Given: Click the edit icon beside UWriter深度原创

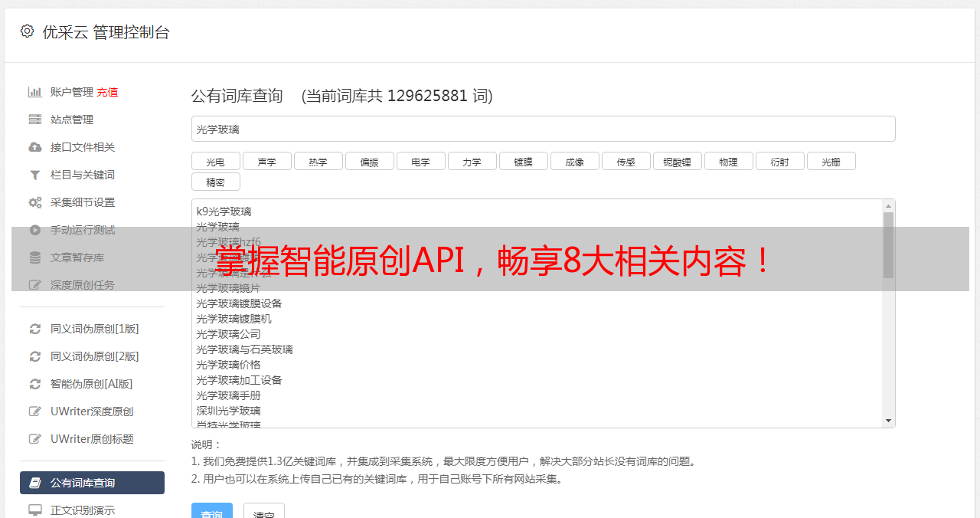Looking at the screenshot, I should pyautogui.click(x=35, y=411).
